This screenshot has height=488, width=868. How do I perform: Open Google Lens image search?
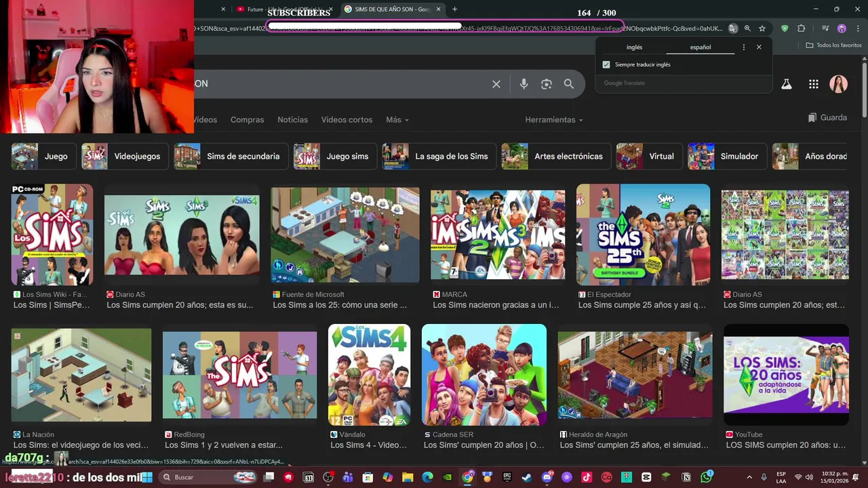pos(547,84)
